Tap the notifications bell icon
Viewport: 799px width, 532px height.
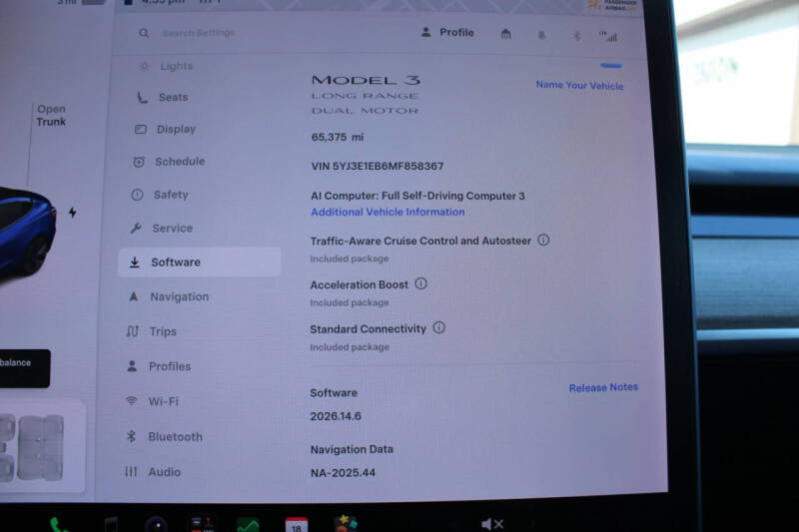click(x=541, y=35)
